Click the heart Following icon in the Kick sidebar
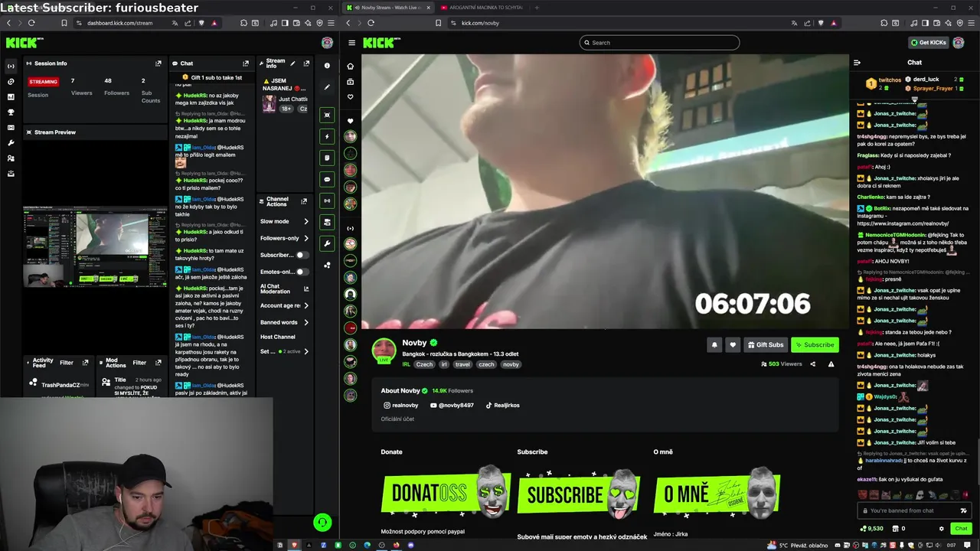Image resolution: width=980 pixels, height=551 pixels. [351, 97]
